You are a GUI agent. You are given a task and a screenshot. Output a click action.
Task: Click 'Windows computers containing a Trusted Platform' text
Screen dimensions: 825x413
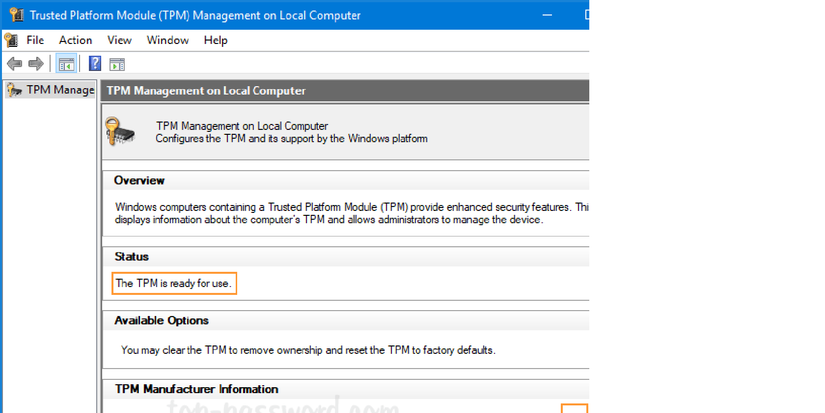click(351, 207)
